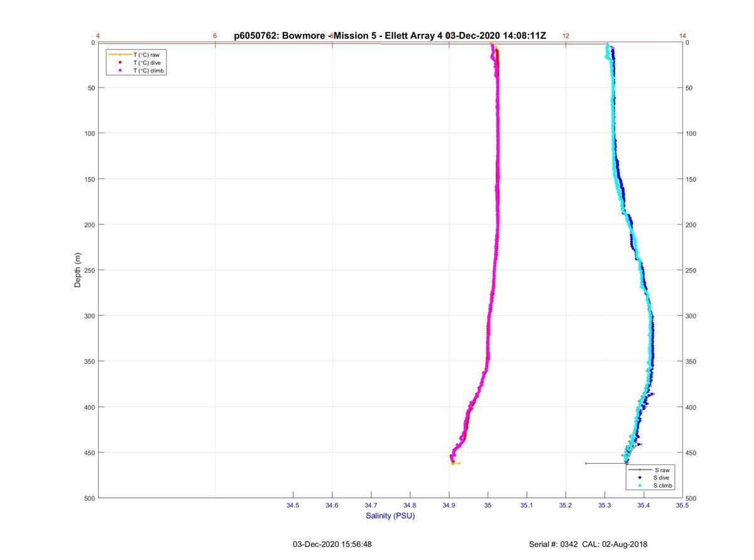Click the red temperature tick label 14

click(682, 36)
